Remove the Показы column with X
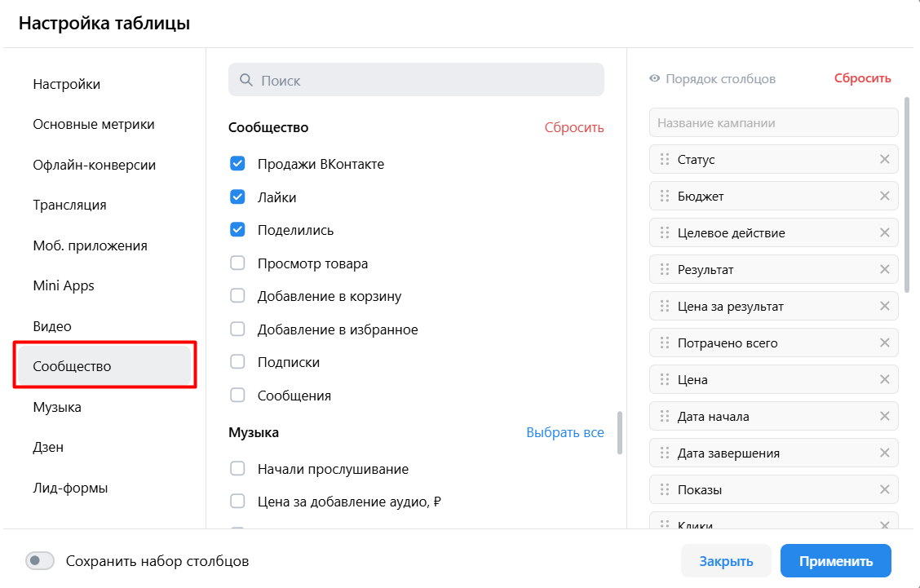This screenshot has width=920, height=588. 884,489
